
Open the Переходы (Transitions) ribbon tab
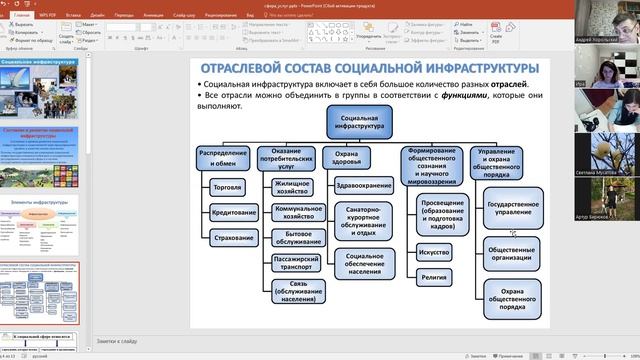pos(124,15)
